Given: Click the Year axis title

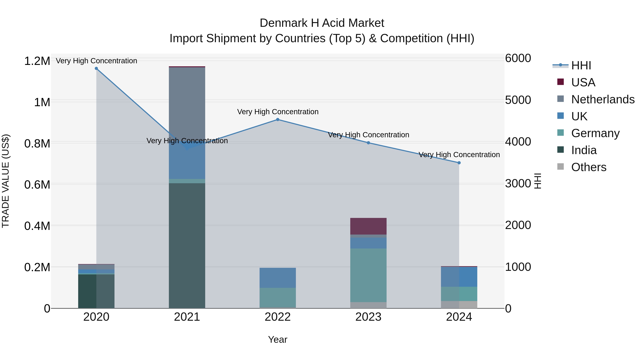Looking at the screenshot, I should click(x=277, y=340).
